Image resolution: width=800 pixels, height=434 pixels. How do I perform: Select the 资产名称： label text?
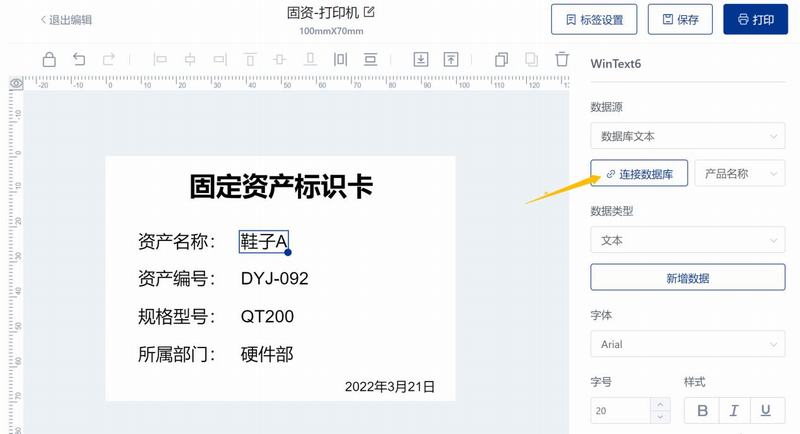(177, 241)
